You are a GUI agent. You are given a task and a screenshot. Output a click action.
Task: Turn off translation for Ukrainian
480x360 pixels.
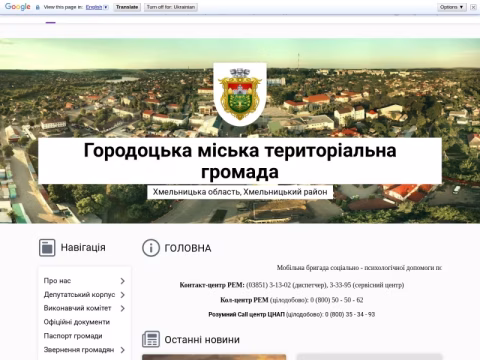click(x=171, y=7)
